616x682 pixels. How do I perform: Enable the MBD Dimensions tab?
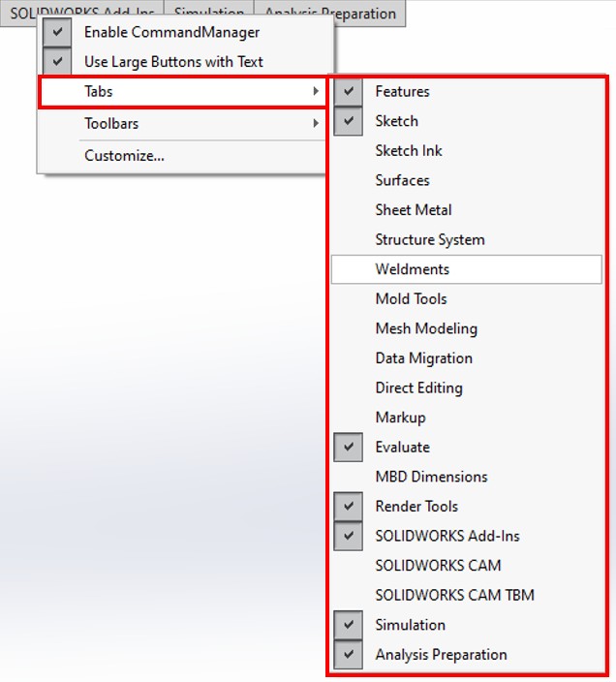431,478
